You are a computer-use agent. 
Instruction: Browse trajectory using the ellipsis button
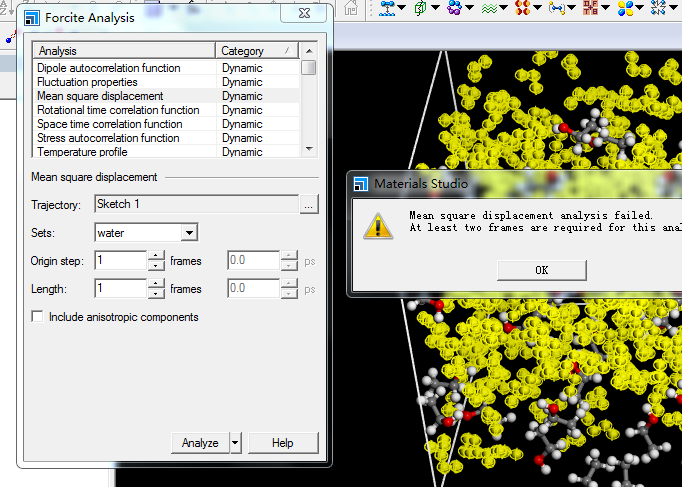[x=309, y=205]
